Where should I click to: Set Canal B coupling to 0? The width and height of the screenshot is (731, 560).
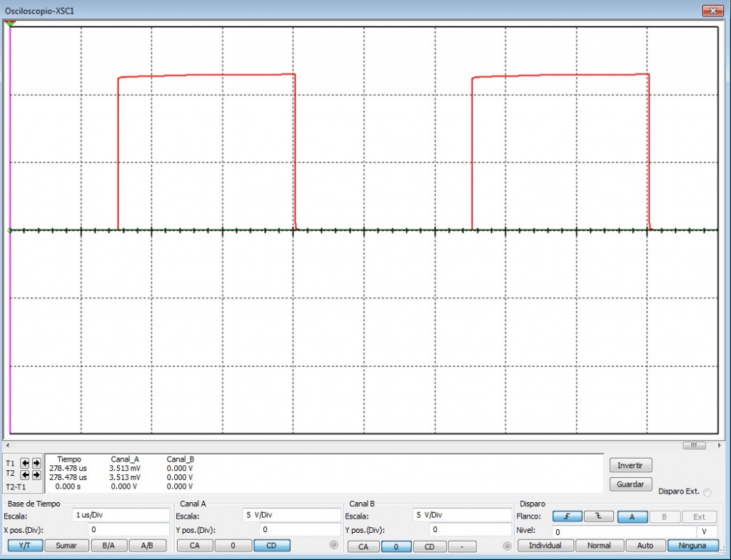[x=396, y=546]
